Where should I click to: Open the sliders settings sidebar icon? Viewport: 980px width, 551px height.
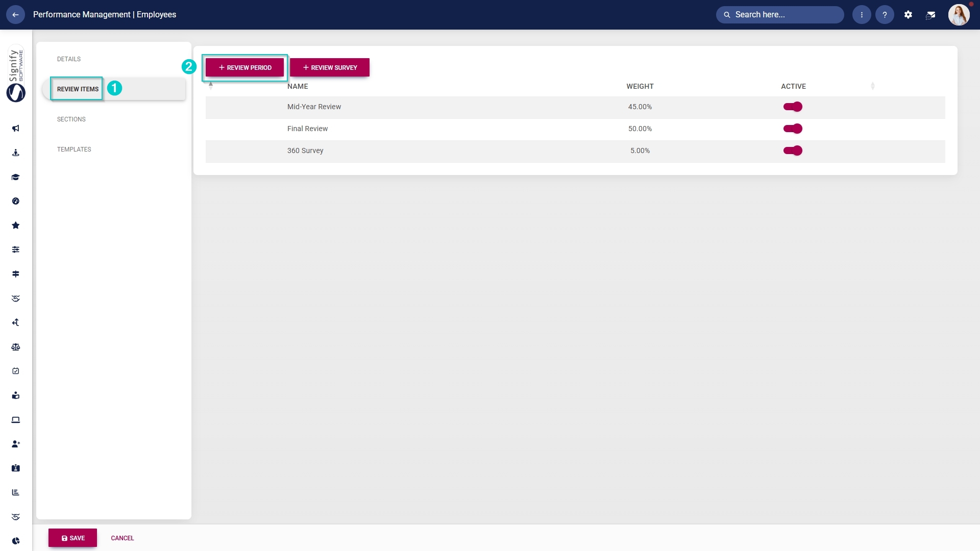(16, 249)
